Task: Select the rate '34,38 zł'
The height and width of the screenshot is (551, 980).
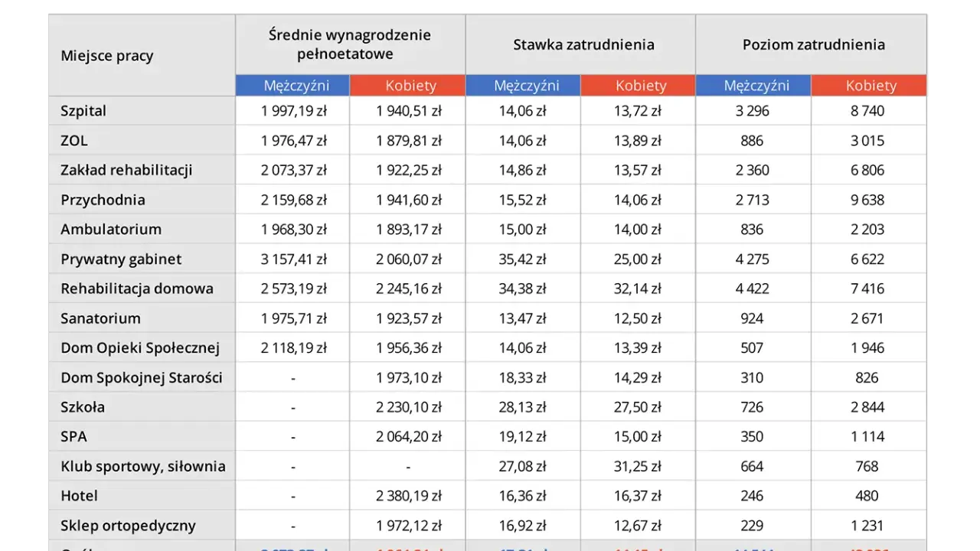Action: [522, 289]
